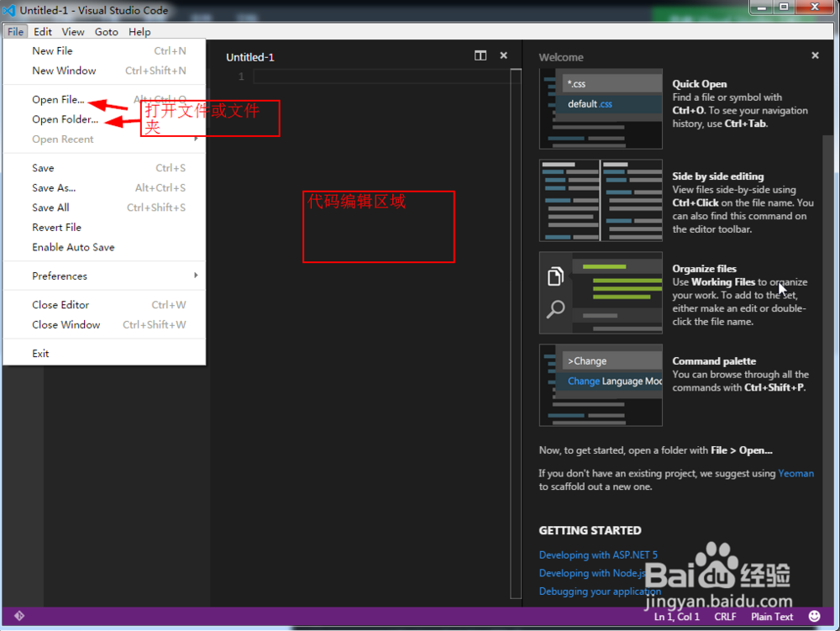Click the Untitled-1 editor title
Viewport: 840px width, 631px height.
point(249,57)
